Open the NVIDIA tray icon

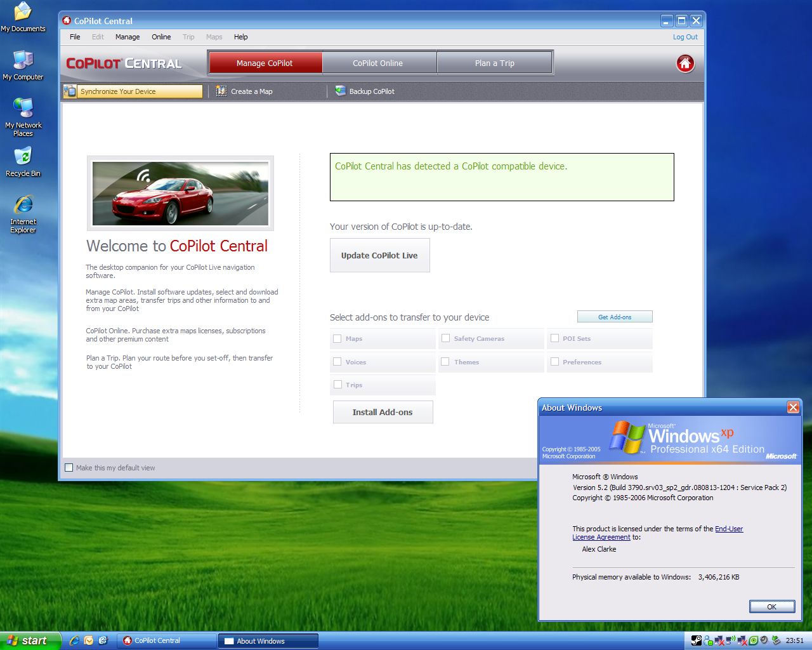coord(754,640)
